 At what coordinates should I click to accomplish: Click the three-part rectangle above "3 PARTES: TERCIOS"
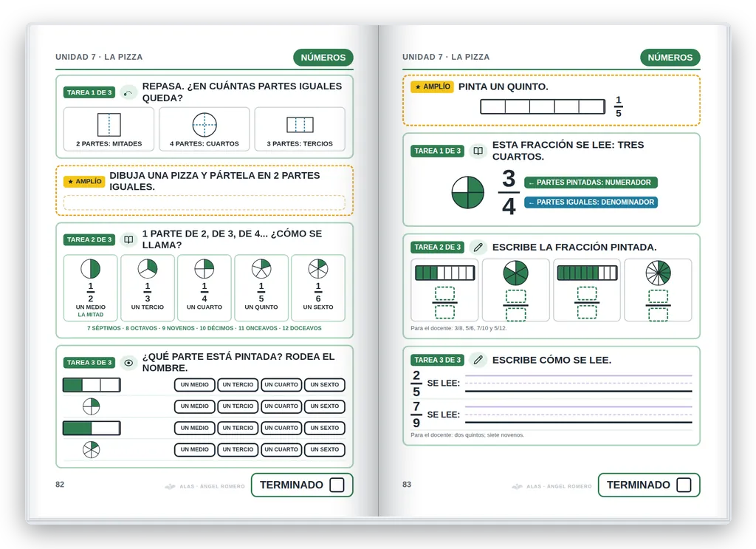click(x=300, y=124)
